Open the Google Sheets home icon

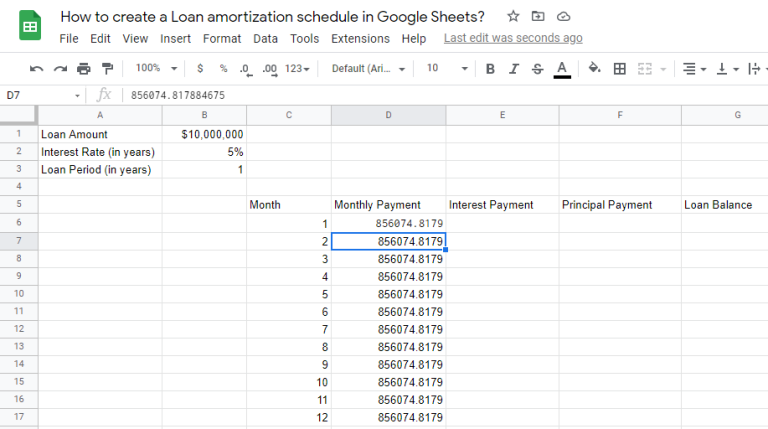30,25
